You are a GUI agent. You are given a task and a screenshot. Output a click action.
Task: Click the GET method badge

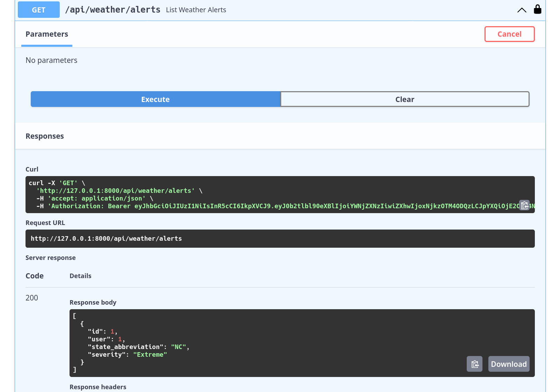click(39, 10)
